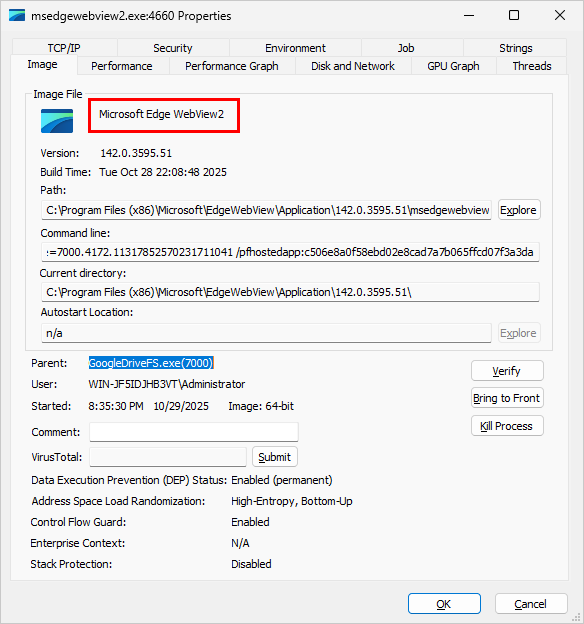Image resolution: width=584 pixels, height=624 pixels.
Task: Open the GPU Graph tab
Action: 453,66
